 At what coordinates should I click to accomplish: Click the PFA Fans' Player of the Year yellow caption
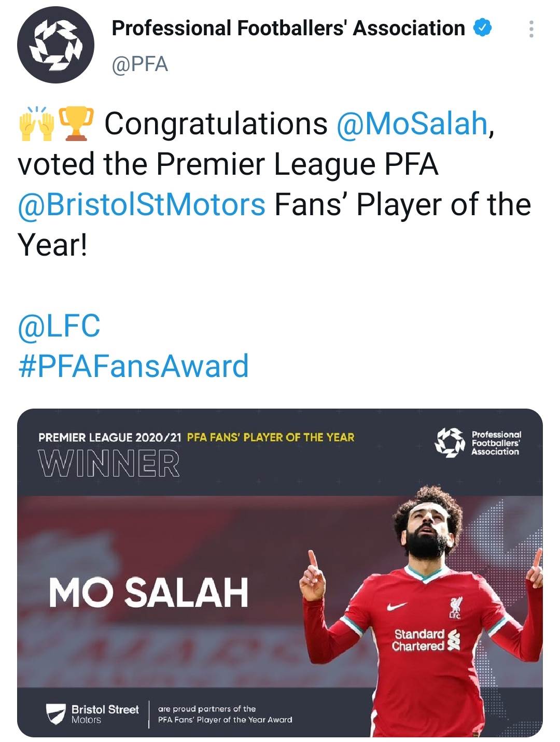click(x=271, y=437)
